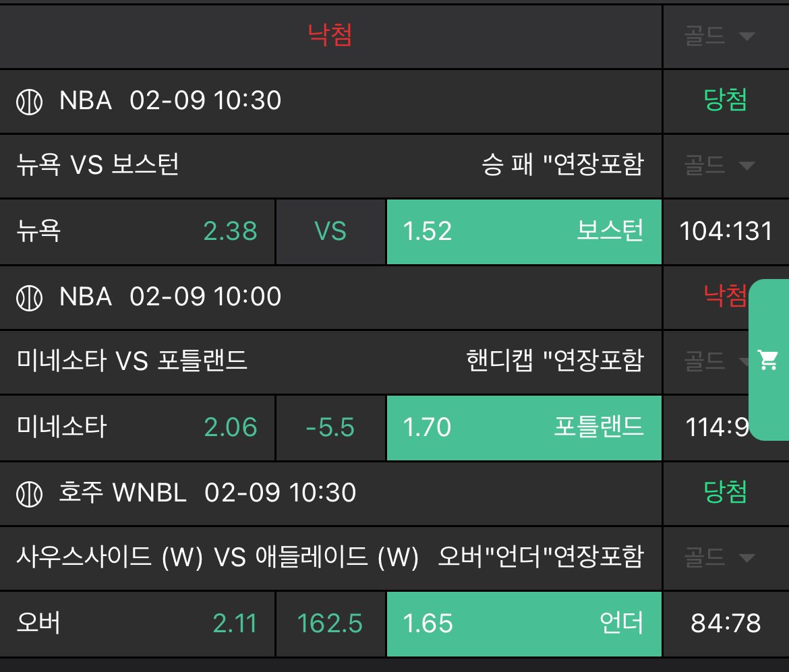Click basketball icon beside NBA 02-09 10:00
The image size is (789, 672).
coord(29,297)
